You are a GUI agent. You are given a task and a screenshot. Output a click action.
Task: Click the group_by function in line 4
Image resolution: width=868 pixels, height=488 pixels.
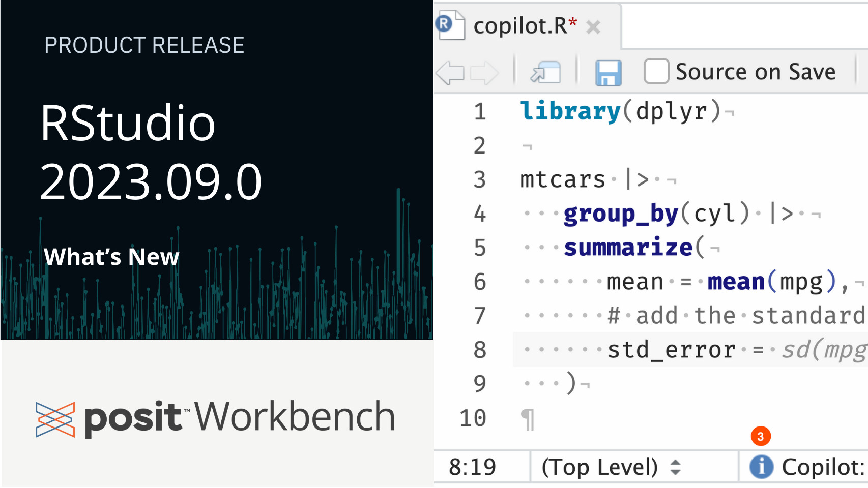click(621, 214)
